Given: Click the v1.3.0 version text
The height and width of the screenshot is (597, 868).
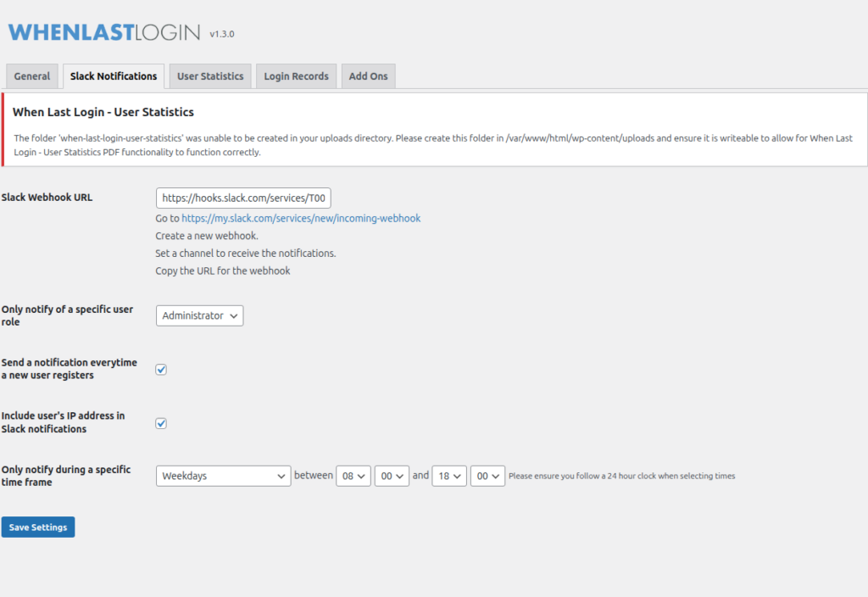Looking at the screenshot, I should (x=222, y=34).
